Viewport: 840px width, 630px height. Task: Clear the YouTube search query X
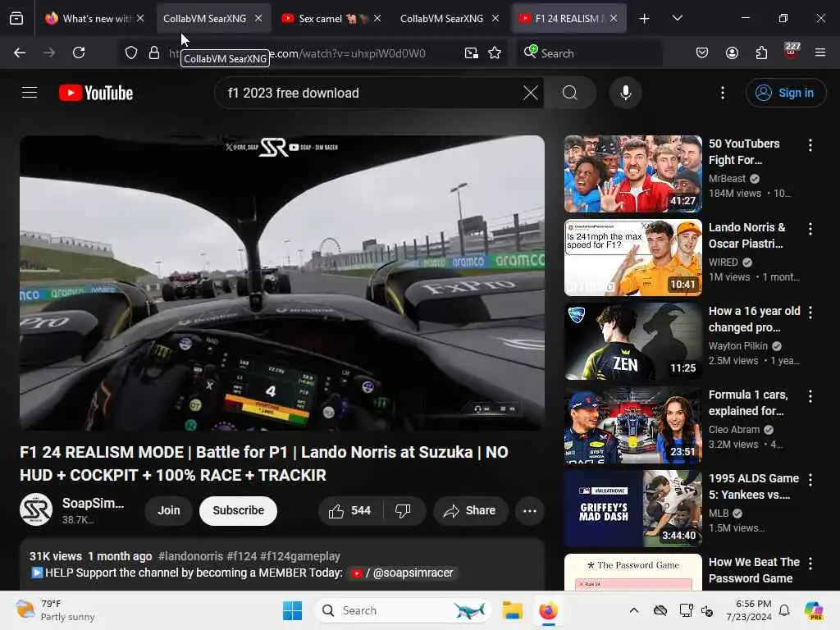click(x=531, y=93)
